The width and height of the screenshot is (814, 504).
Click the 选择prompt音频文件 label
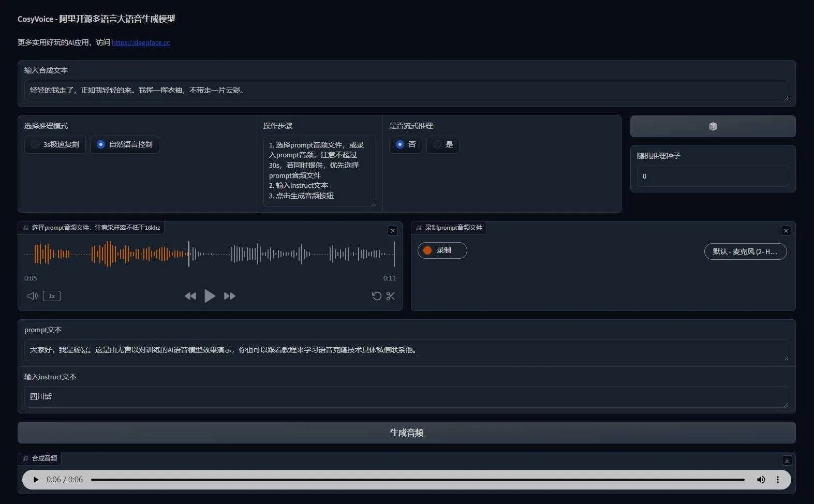coord(96,228)
